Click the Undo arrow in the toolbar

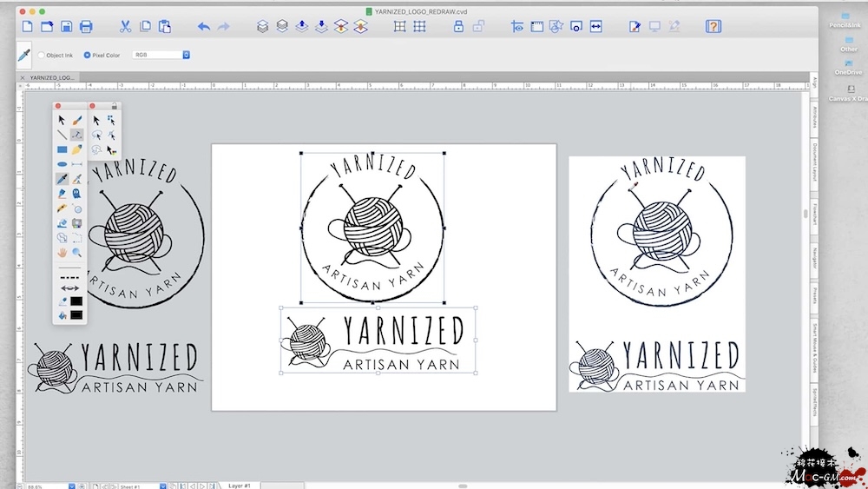pos(204,27)
